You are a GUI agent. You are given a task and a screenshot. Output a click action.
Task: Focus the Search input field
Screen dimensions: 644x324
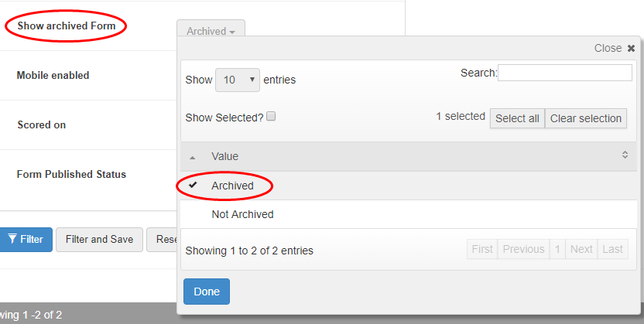click(x=565, y=73)
